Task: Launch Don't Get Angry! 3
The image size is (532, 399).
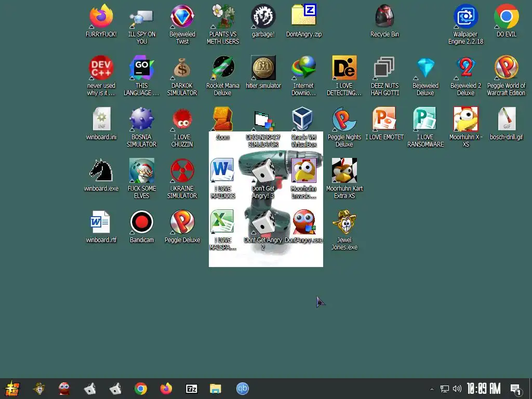Action: click(263, 179)
